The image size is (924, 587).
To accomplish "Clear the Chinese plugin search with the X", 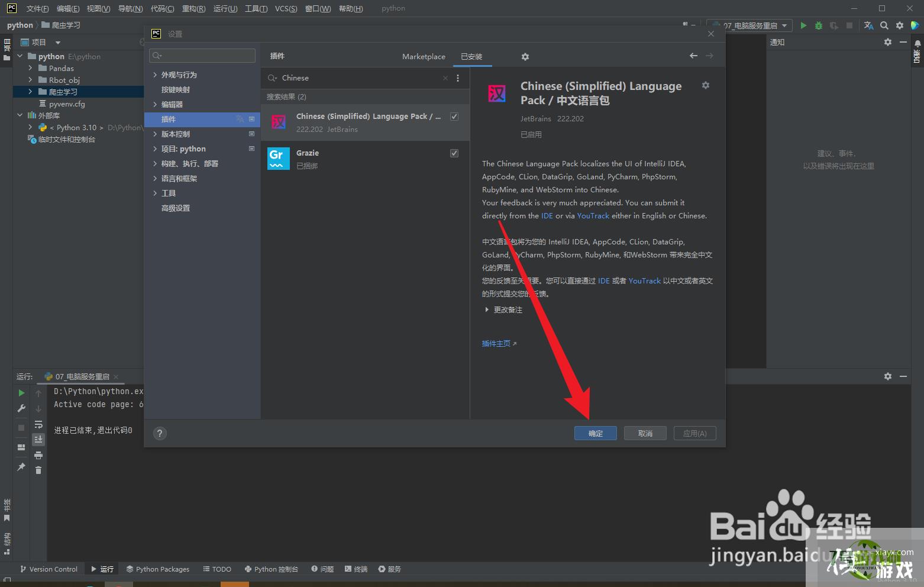I will [445, 78].
